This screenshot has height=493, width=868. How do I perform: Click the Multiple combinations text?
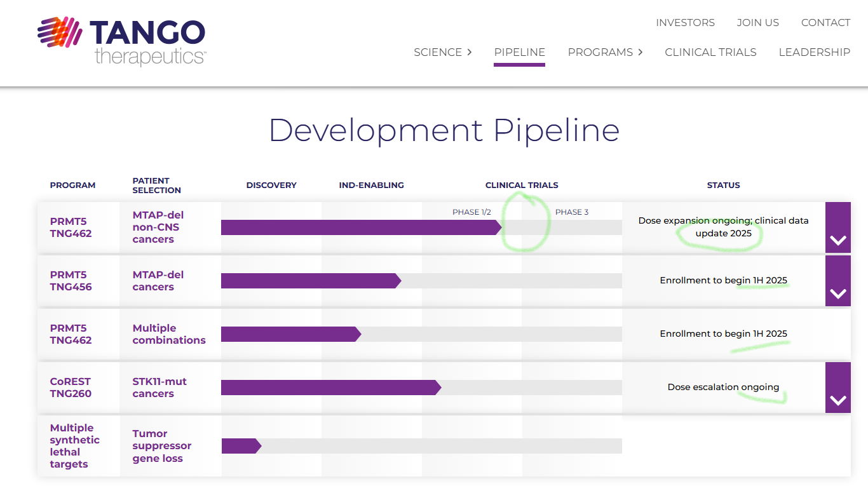[169, 334]
